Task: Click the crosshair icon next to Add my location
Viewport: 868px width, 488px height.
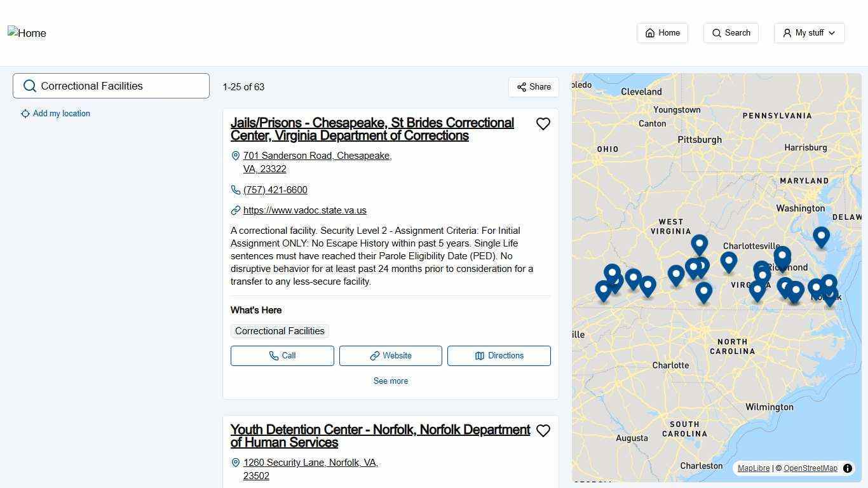Action: coord(25,113)
